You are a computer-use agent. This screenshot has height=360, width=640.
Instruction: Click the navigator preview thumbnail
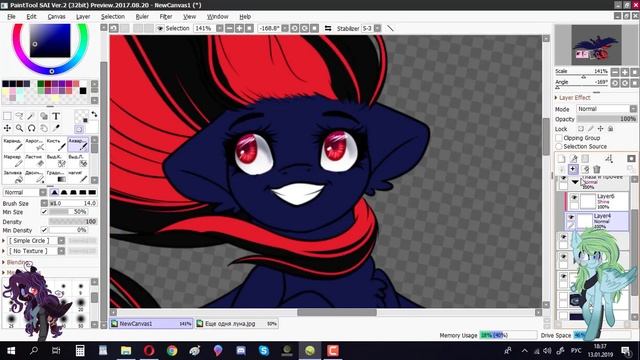596,44
